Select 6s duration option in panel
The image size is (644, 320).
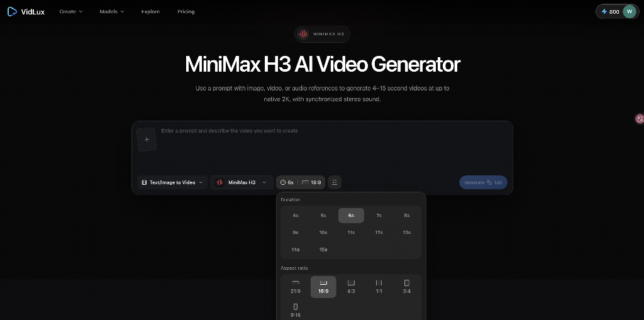tap(351, 216)
